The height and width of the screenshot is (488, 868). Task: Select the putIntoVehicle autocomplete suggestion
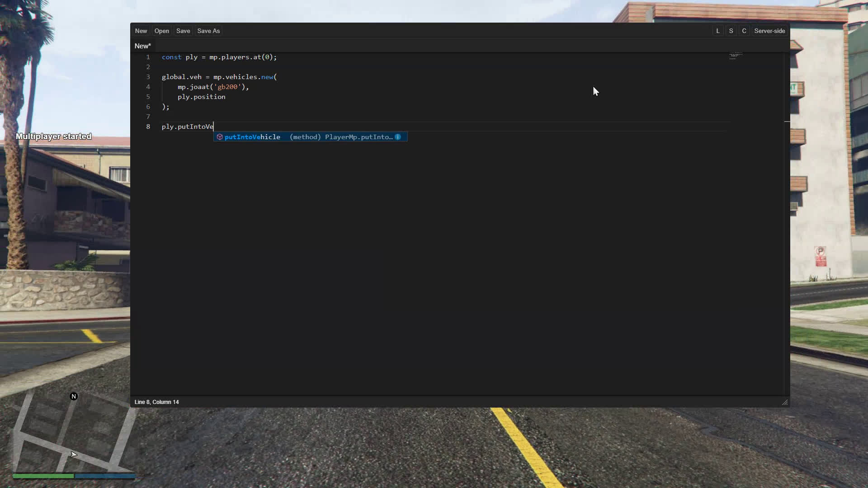point(252,137)
